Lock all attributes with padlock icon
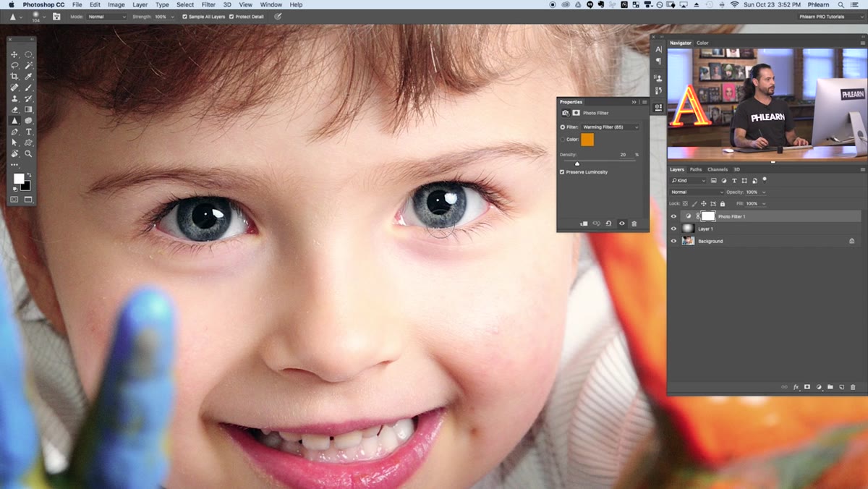 point(722,204)
